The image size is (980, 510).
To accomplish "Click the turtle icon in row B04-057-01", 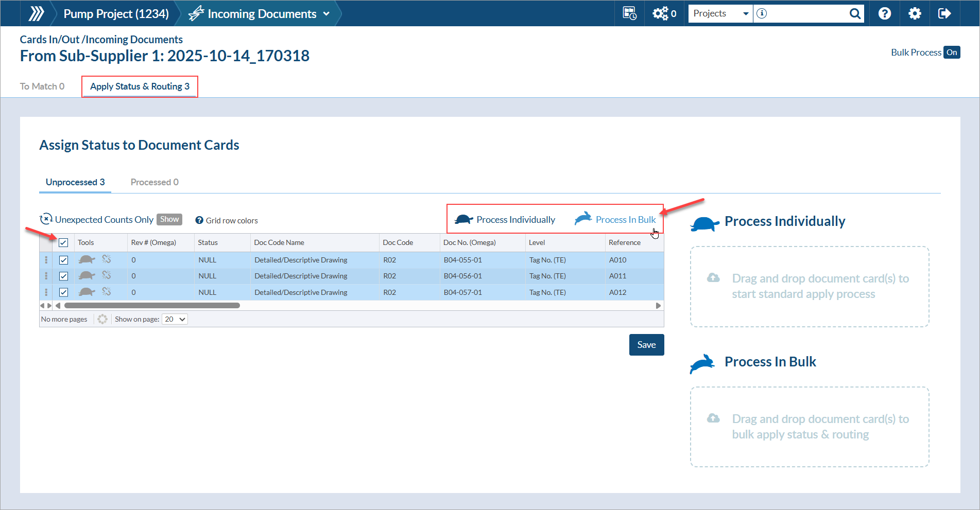I will point(87,292).
